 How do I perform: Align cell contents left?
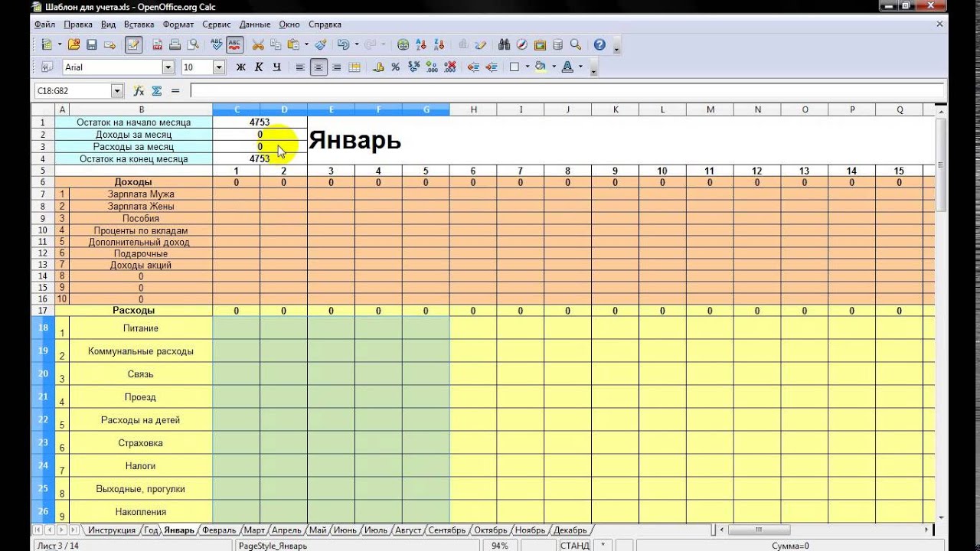[301, 67]
